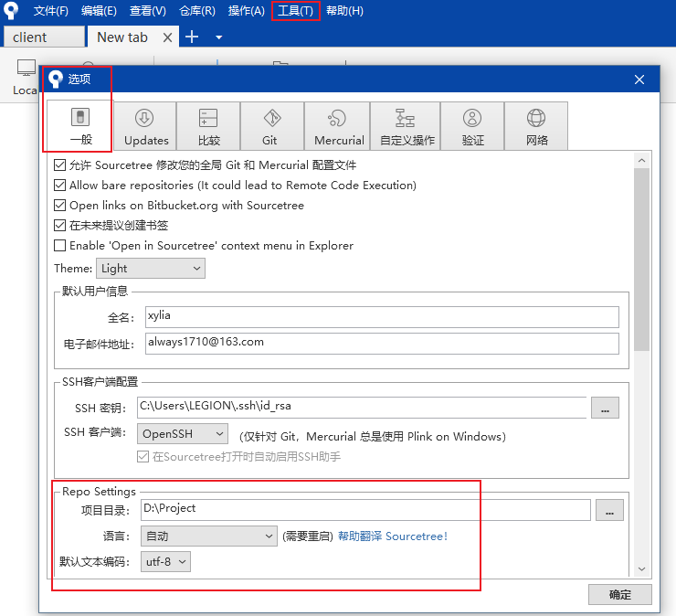Click the 确定 confirm button
Image resolution: width=676 pixels, height=616 pixels.
(619, 594)
